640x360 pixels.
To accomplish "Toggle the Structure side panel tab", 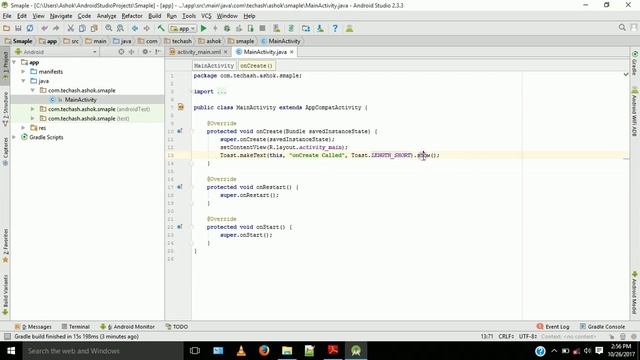I will pos(5,109).
